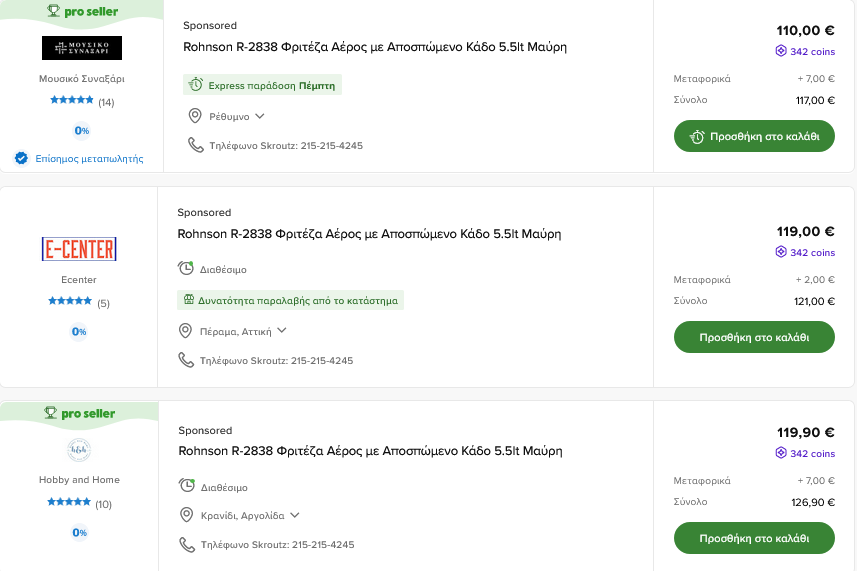Open Μουσικό Συναξάρι star ratings (14)
857x571 pixels.
(x=82, y=102)
